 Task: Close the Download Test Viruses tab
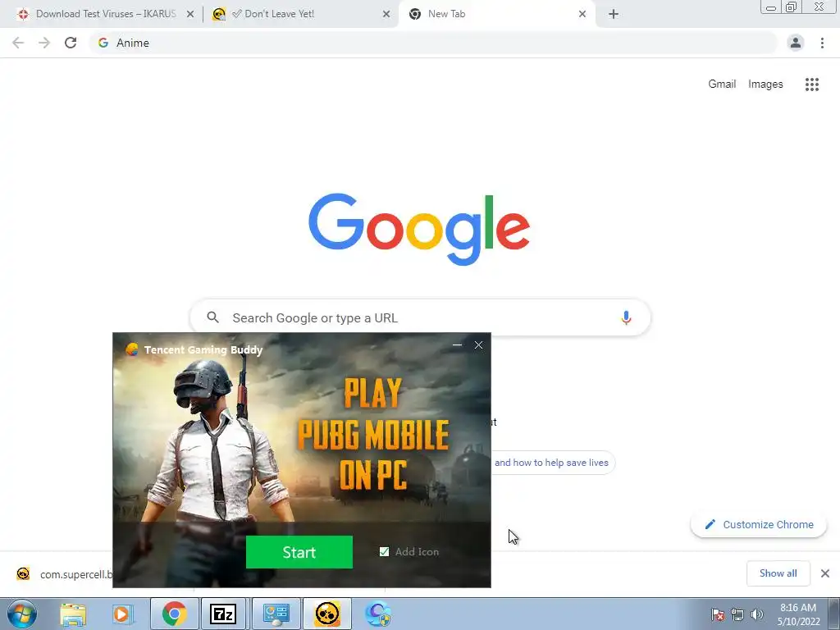click(x=190, y=15)
